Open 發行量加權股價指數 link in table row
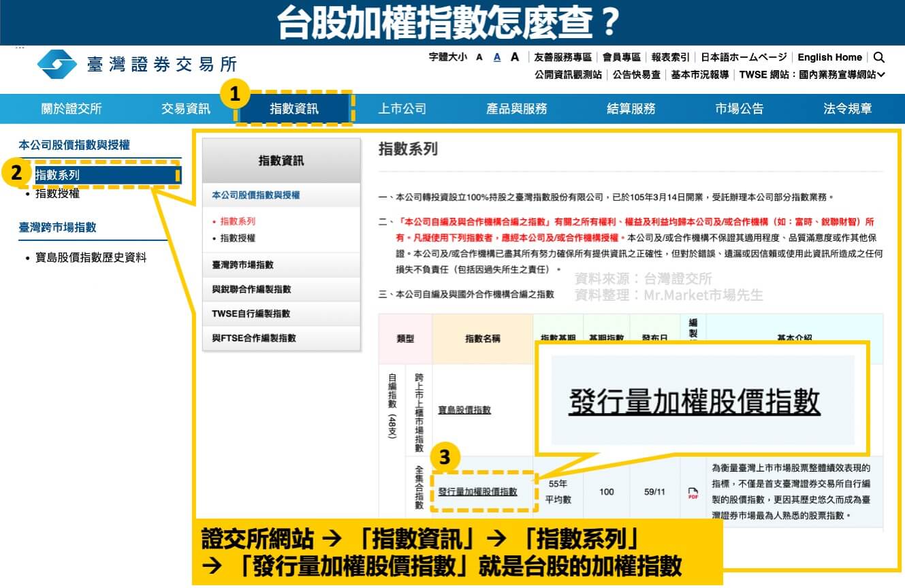 click(477, 491)
